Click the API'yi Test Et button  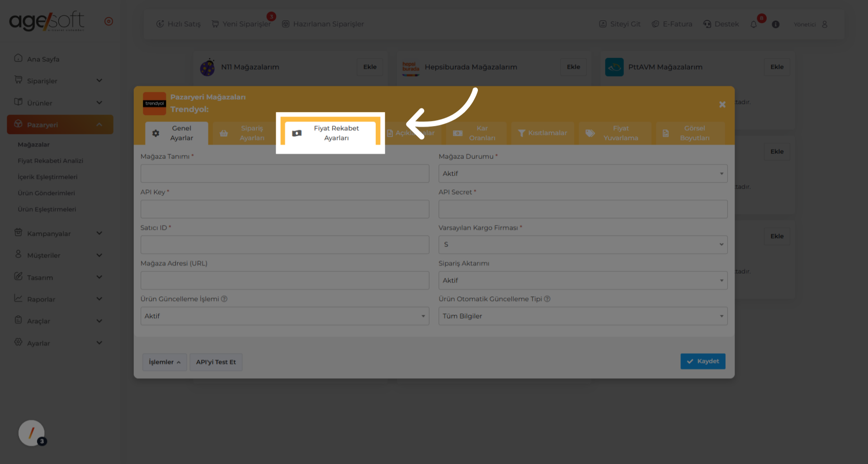(216, 362)
